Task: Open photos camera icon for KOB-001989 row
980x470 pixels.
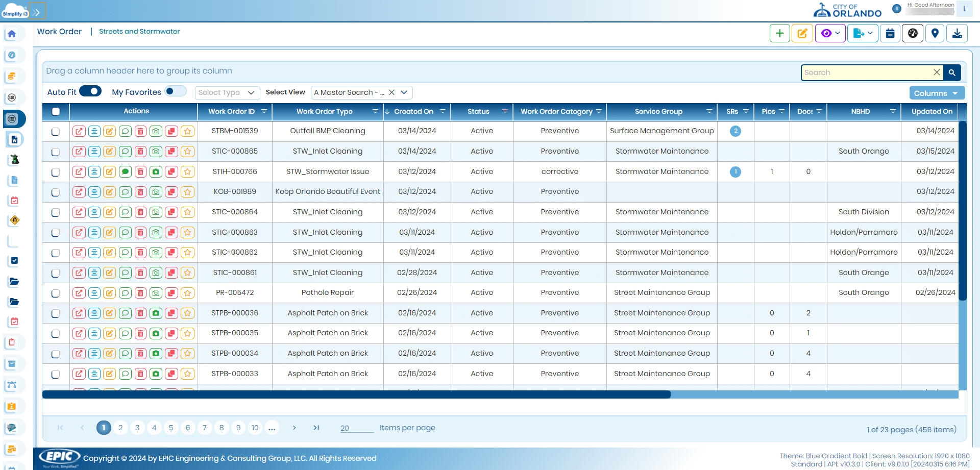Action: pyautogui.click(x=156, y=192)
